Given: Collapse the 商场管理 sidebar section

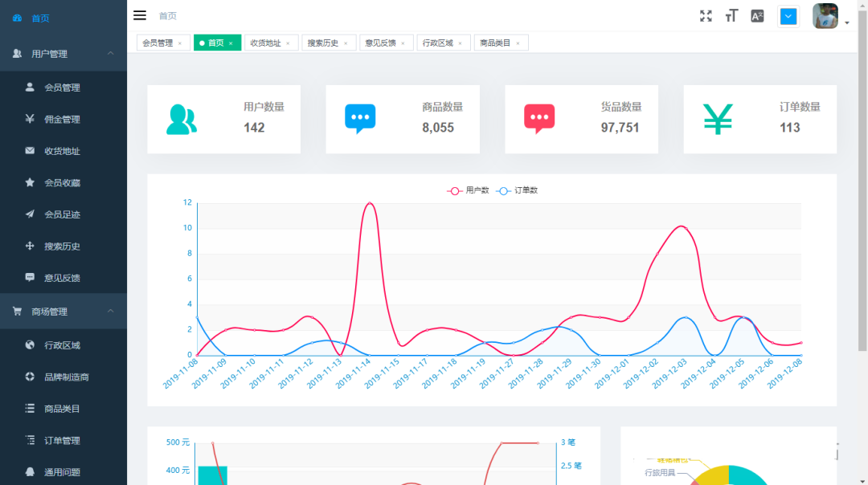Looking at the screenshot, I should pos(111,312).
